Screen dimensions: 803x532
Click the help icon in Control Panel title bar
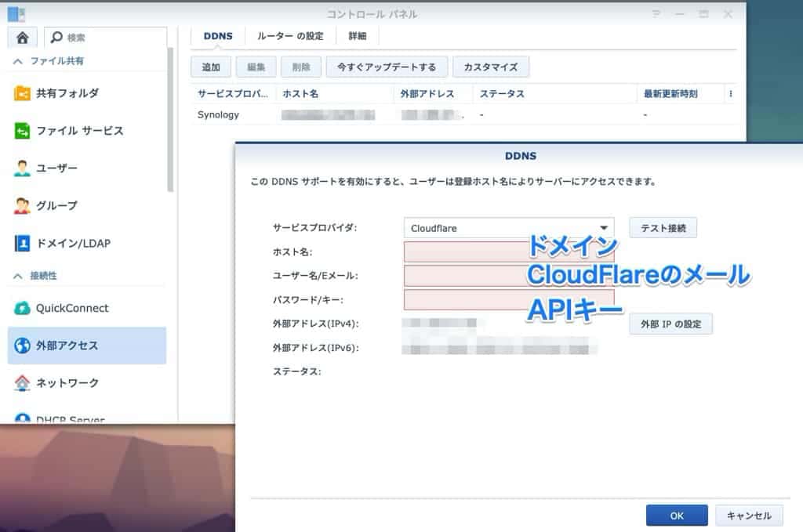pyautogui.click(x=656, y=14)
